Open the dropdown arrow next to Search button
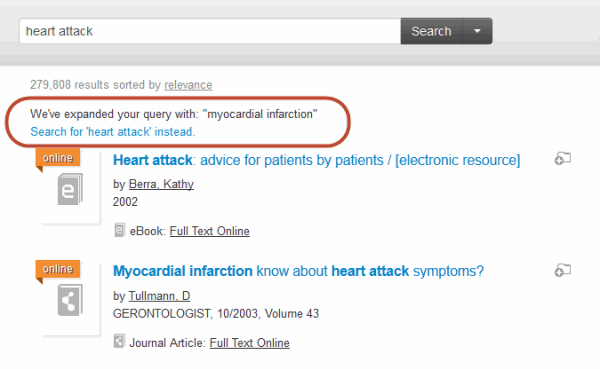The image size is (600, 369). [x=477, y=31]
